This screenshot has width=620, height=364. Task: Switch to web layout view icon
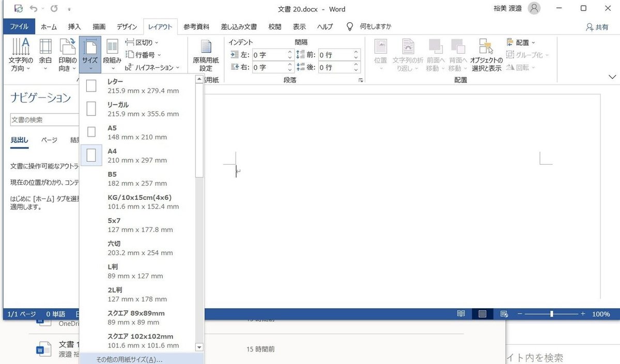coord(504,314)
